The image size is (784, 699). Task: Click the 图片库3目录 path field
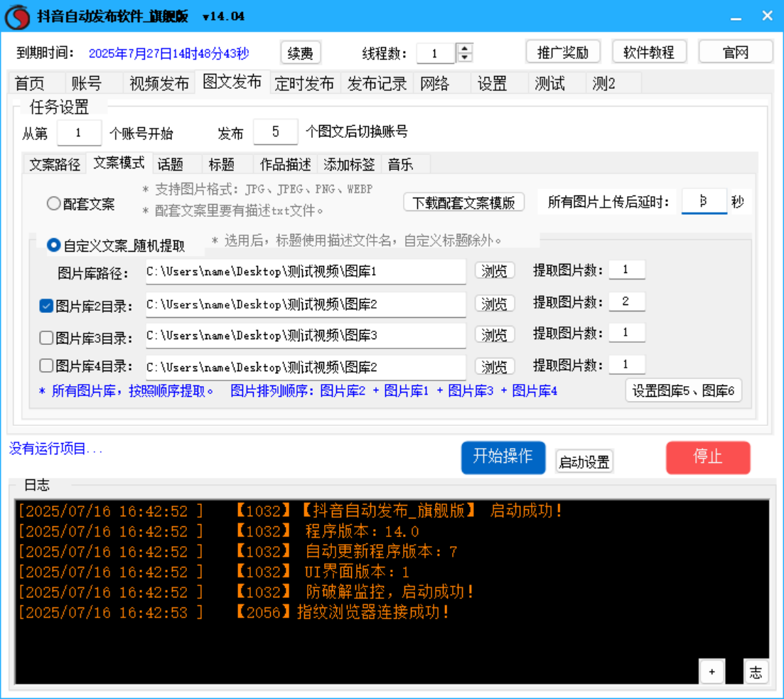pyautogui.click(x=306, y=336)
